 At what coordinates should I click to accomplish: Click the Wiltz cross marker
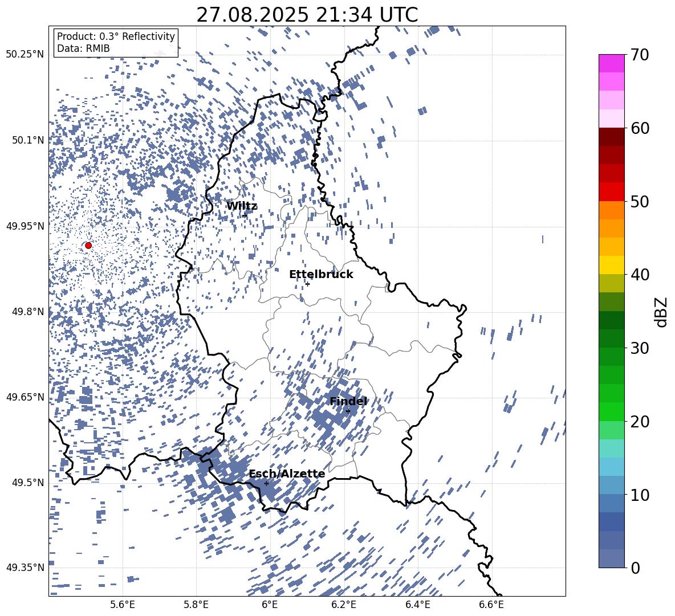tap(245, 215)
